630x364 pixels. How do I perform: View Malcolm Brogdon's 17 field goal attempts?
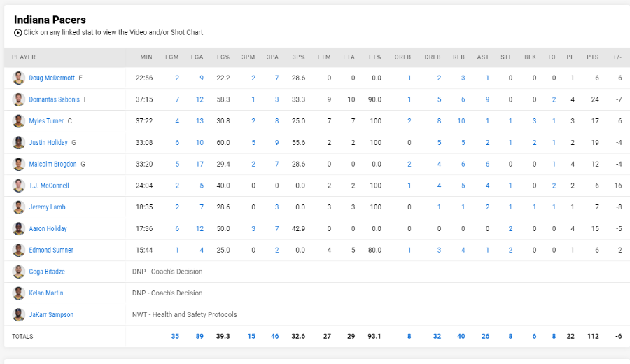pos(199,164)
